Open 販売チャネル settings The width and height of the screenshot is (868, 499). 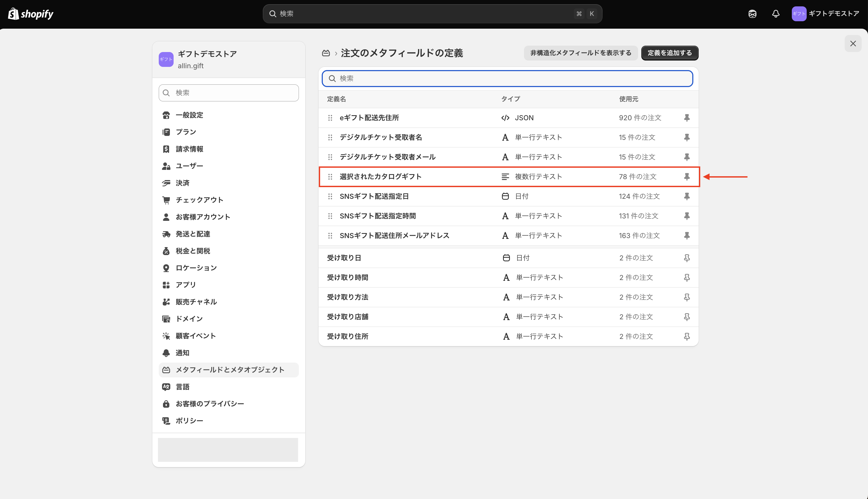(229, 302)
